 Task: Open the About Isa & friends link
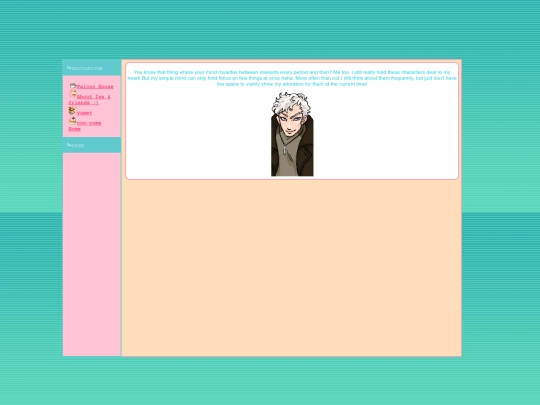[x=90, y=100]
